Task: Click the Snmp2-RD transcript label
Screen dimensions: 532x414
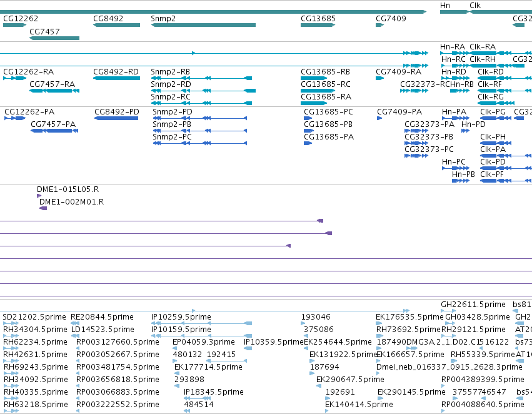Action: (x=171, y=84)
